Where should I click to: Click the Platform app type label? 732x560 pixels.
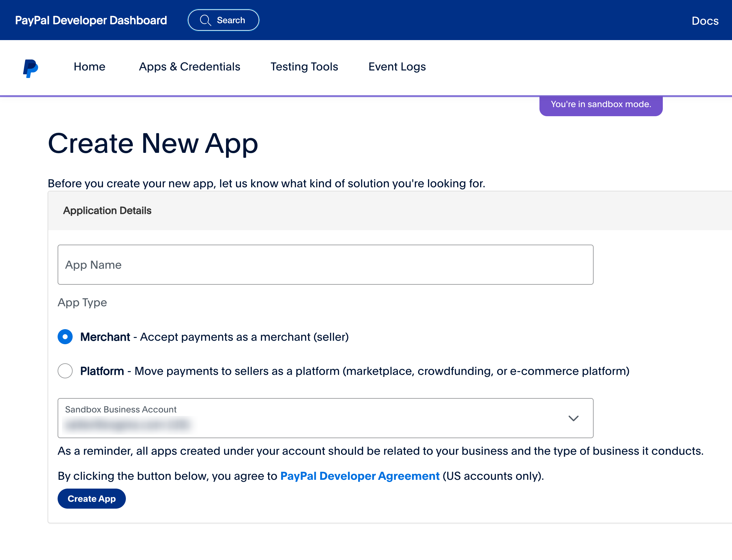(x=102, y=371)
